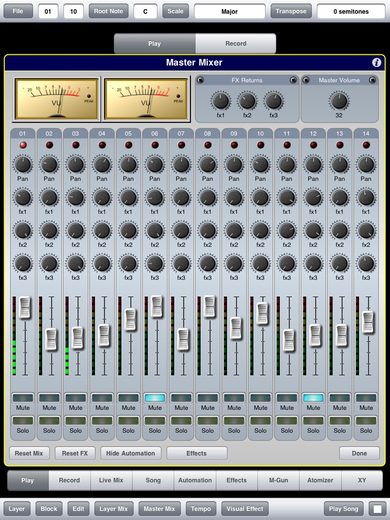Open the Root Note value field C
The image size is (390, 520).
145,11
